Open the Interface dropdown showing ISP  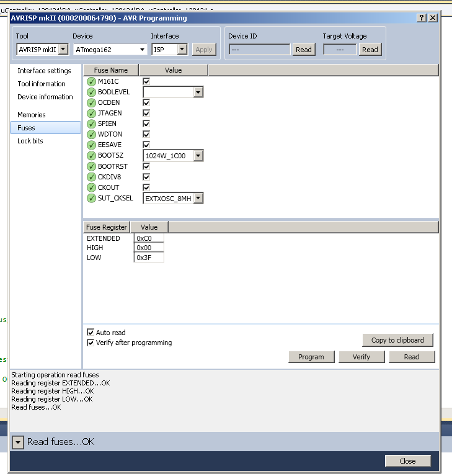click(x=182, y=49)
